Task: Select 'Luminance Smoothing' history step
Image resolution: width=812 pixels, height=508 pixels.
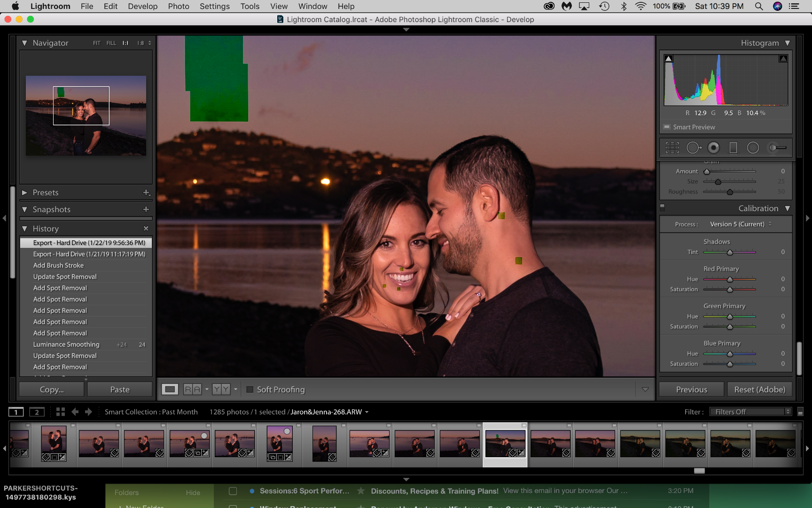Action: (x=86, y=345)
